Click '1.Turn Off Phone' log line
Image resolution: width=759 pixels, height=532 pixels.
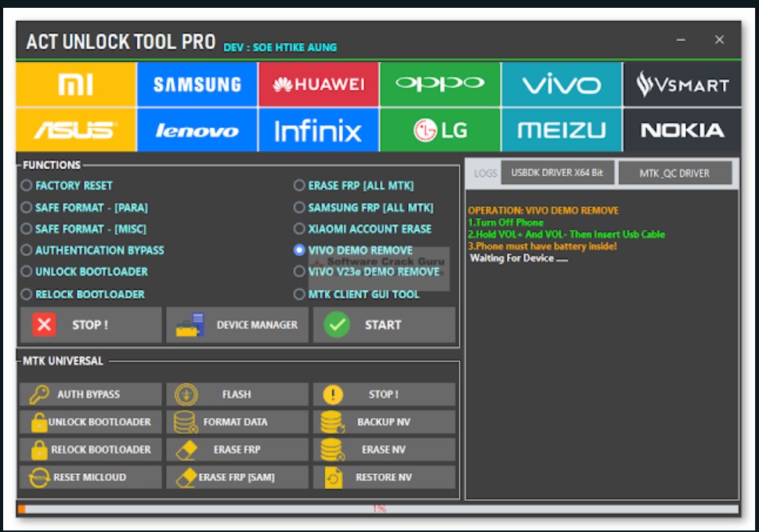point(505,223)
